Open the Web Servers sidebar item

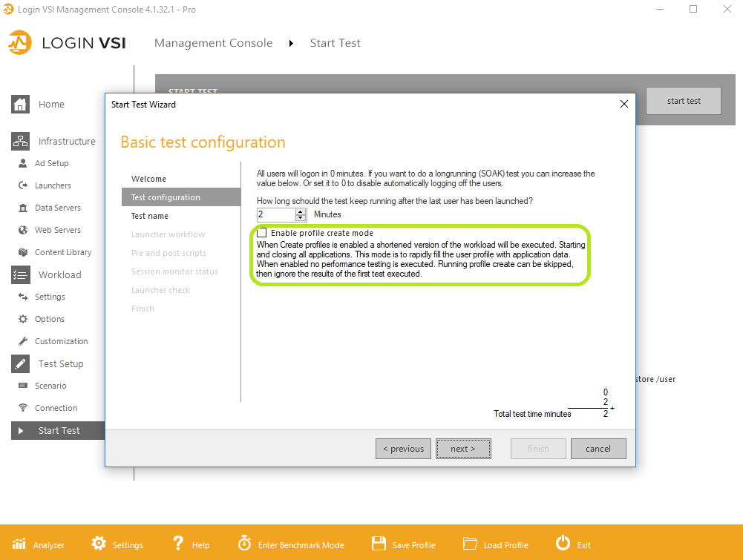click(58, 230)
